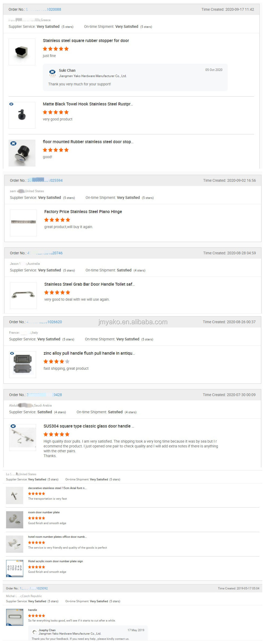Image resolution: width=265 pixels, height=644 pixels.
Task: Click the brand badge on floor door stop image
Action: pos(13,144)
